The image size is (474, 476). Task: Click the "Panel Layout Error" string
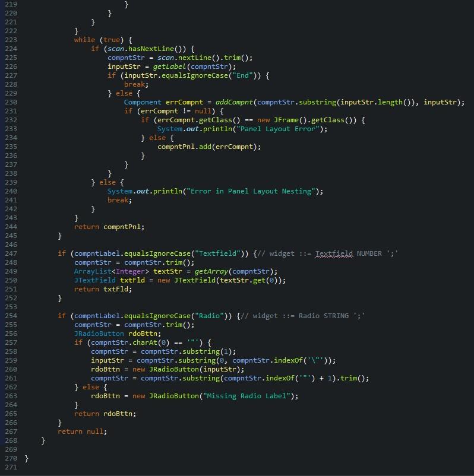pyautogui.click(x=278, y=129)
